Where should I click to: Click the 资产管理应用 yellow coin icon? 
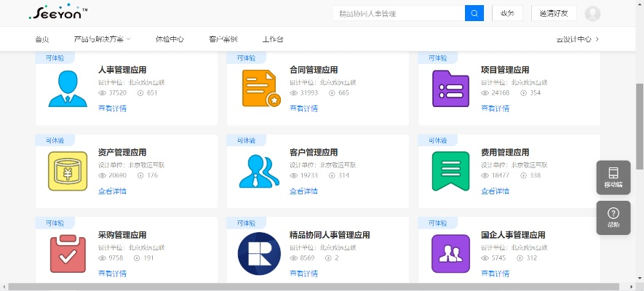pos(68,171)
